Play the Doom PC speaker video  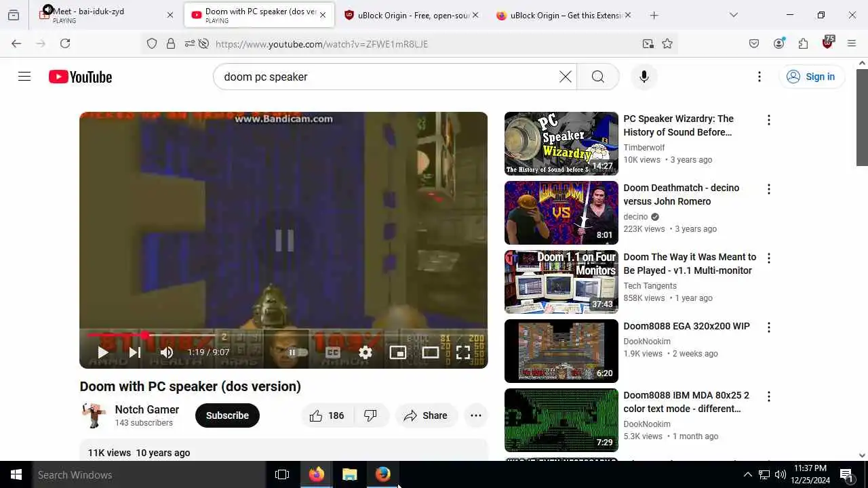pyautogui.click(x=103, y=352)
